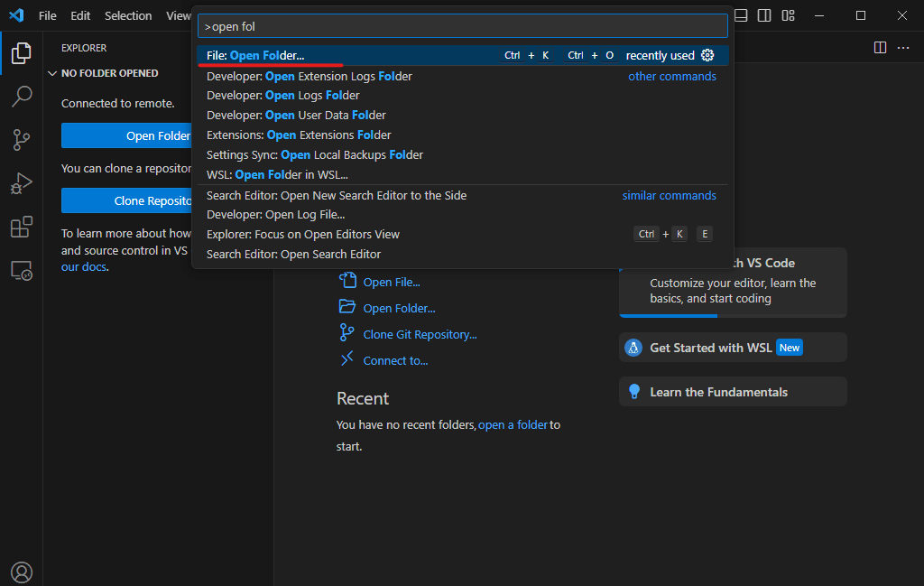Open the Accounts menu icon
Image resolution: width=924 pixels, height=586 pixels.
point(22,572)
